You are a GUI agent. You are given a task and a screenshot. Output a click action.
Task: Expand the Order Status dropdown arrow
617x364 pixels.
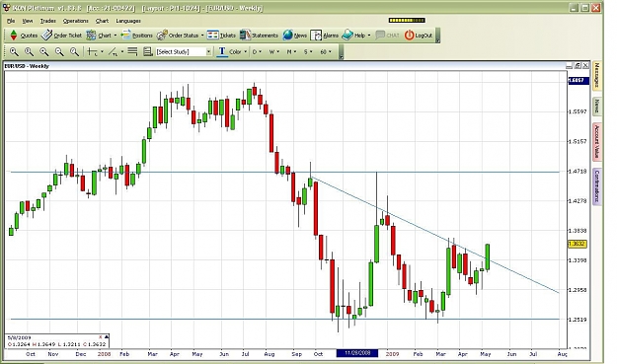pyautogui.click(x=202, y=36)
